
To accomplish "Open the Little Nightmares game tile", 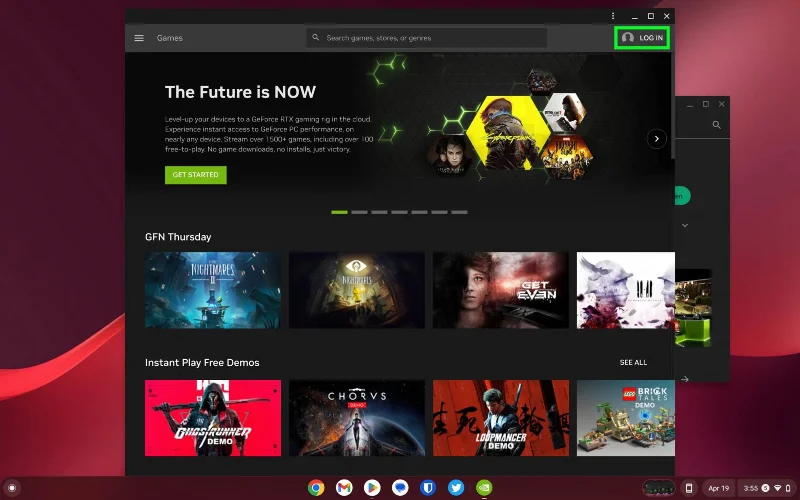I will coord(357,290).
